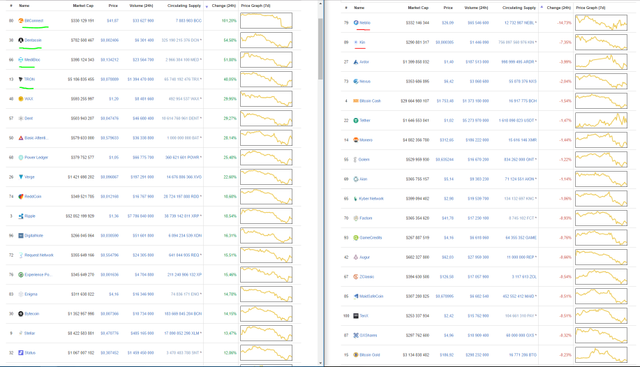Click the TRON coin logo icon

click(x=21, y=79)
